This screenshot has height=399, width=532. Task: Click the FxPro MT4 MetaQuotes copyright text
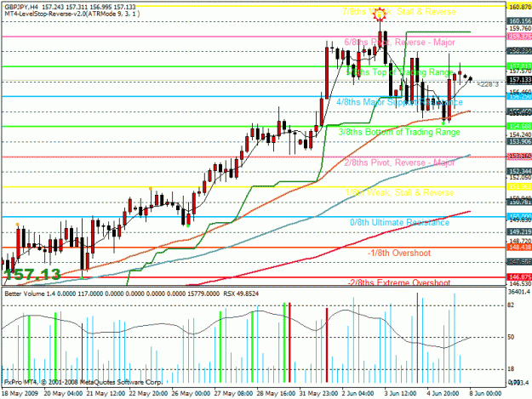click(83, 382)
